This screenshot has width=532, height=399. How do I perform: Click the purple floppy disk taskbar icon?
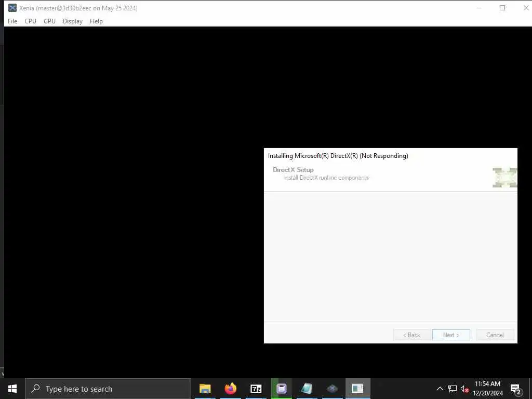282,389
